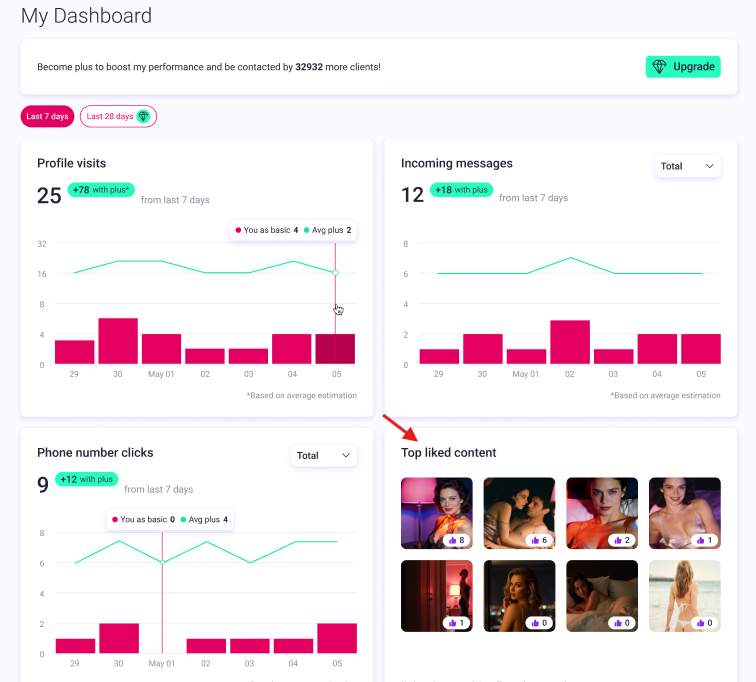Click thumbs-up icon on red room silhouette photo
This screenshot has height=682, width=756.
(x=452, y=623)
